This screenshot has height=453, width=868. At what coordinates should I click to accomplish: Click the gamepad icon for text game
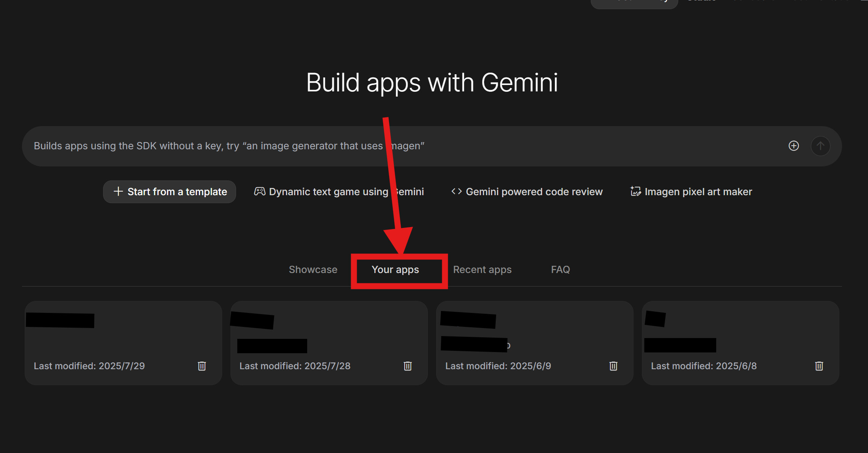pos(260,192)
